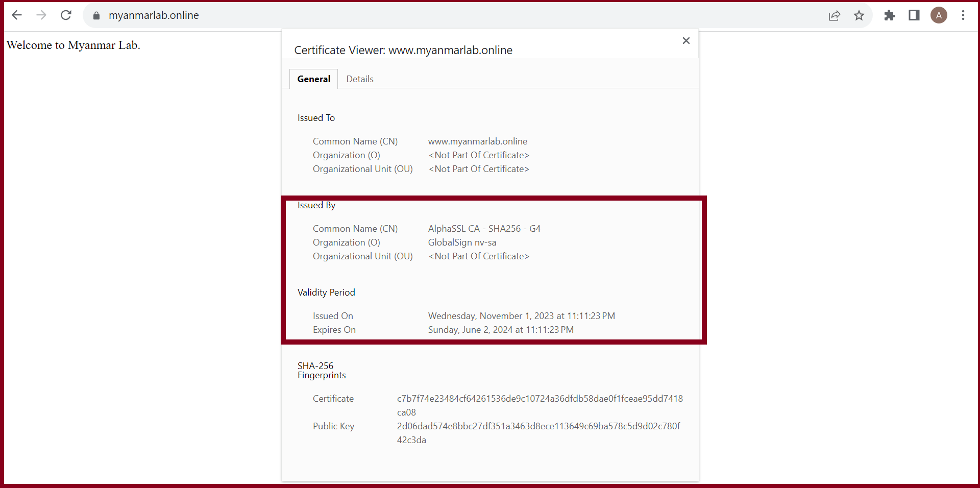This screenshot has height=488, width=980.
Task: Click the Welcome to Myanmar Lab text
Action: (x=73, y=45)
